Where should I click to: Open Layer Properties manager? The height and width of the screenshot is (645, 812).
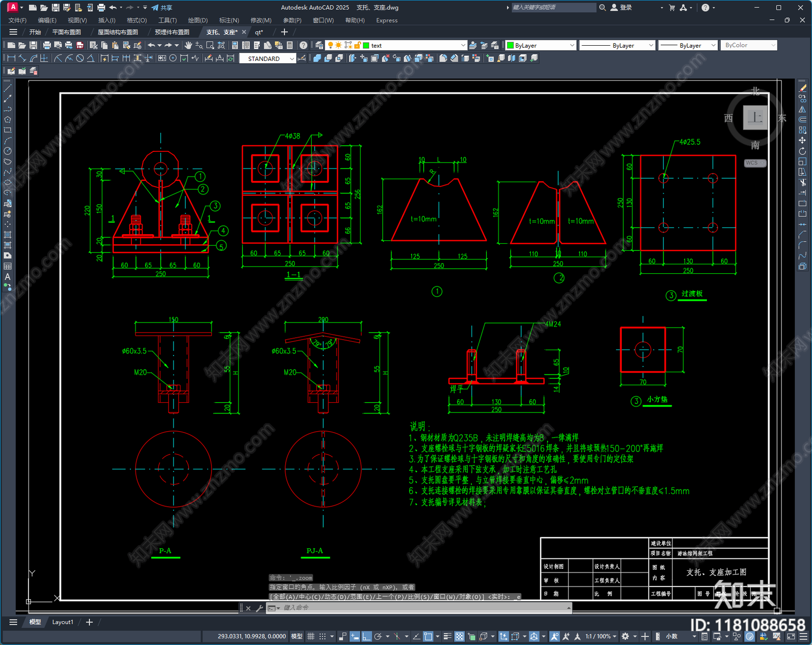[319, 45]
